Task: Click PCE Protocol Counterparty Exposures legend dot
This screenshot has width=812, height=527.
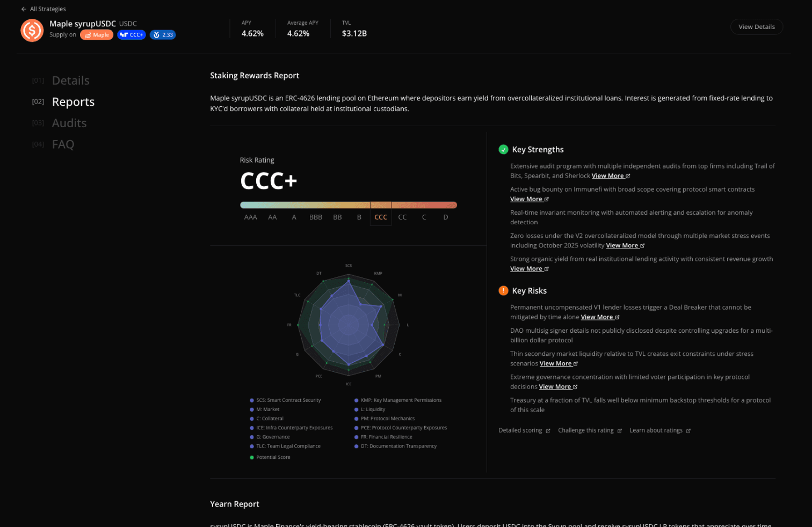Action: point(357,428)
